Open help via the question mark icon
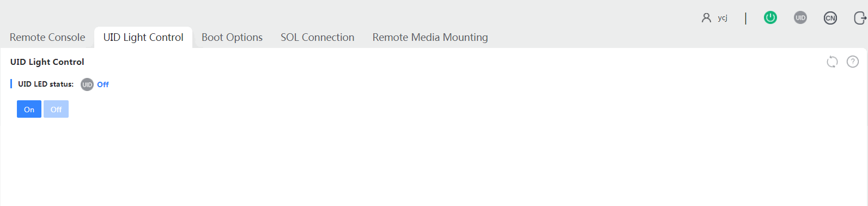 pos(853,62)
